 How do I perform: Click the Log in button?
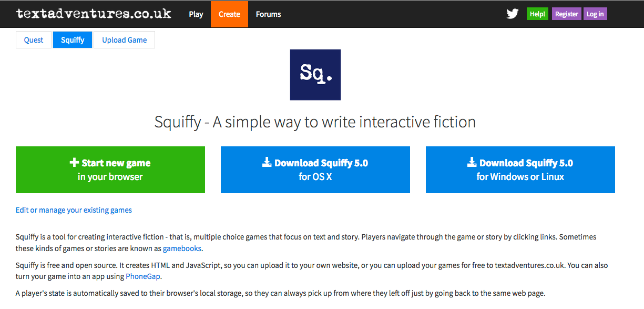[x=595, y=14]
